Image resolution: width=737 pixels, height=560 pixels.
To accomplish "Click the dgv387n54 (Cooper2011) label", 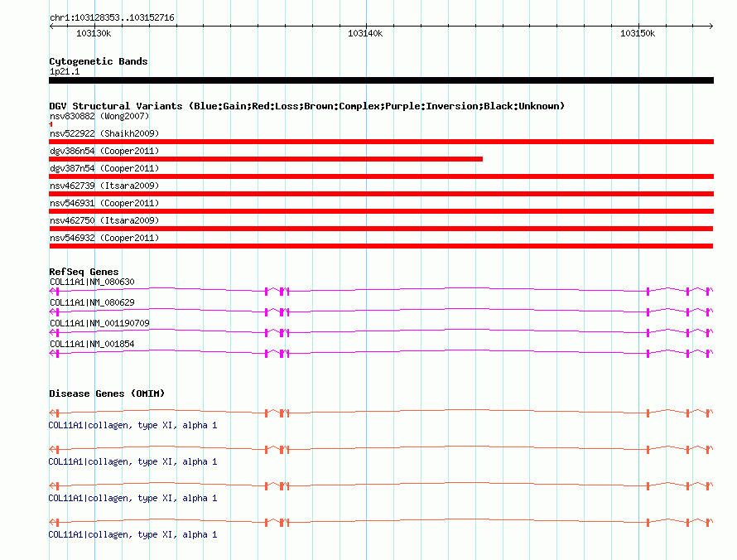I will click(104, 168).
